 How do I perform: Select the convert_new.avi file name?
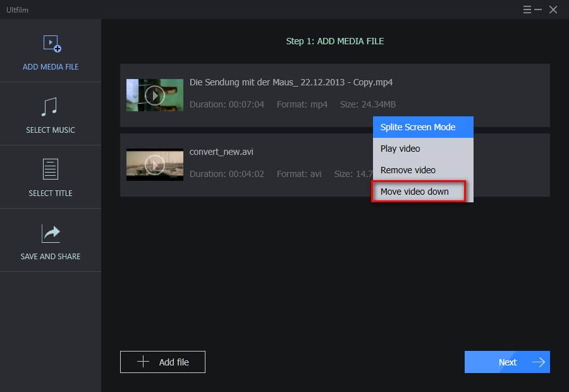[x=221, y=152]
